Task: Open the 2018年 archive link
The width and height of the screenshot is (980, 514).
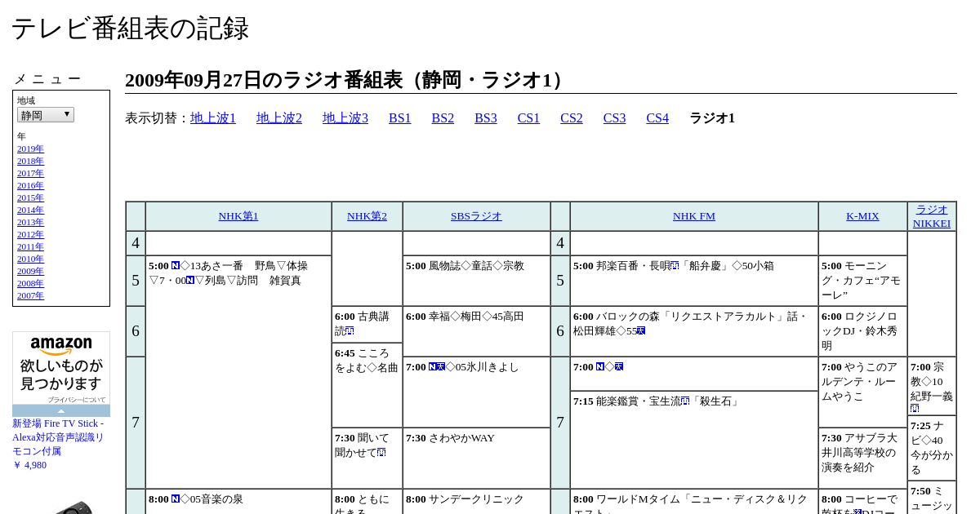Action: click(30, 162)
